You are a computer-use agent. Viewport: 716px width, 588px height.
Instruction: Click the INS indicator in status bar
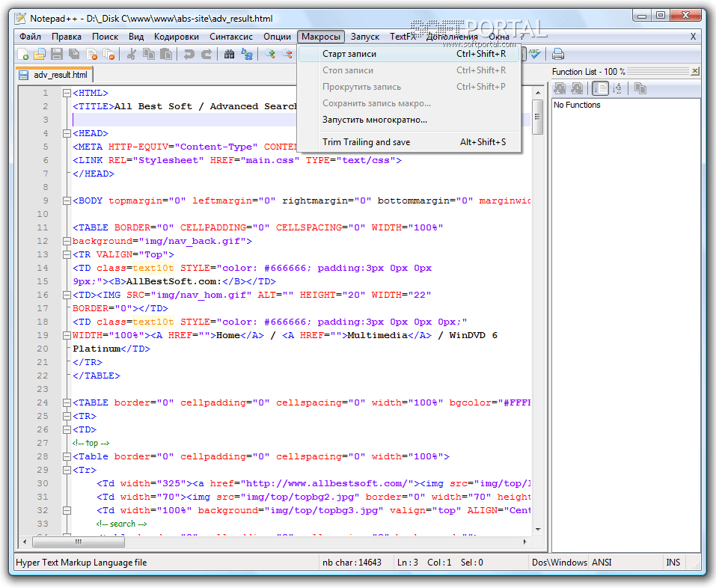pos(673,563)
